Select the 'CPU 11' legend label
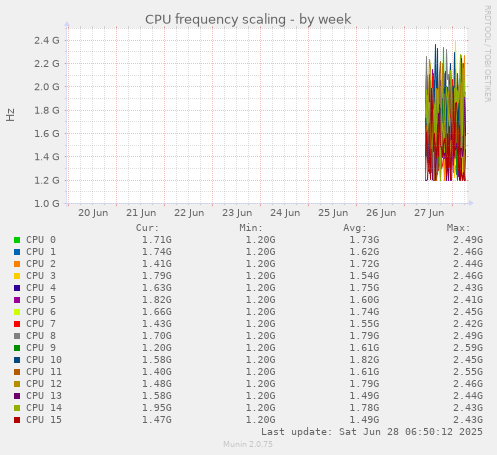 click(44, 372)
